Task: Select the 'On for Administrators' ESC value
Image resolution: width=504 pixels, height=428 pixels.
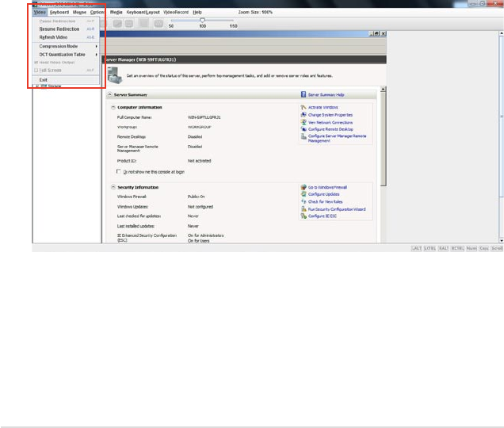Action: tap(206, 235)
